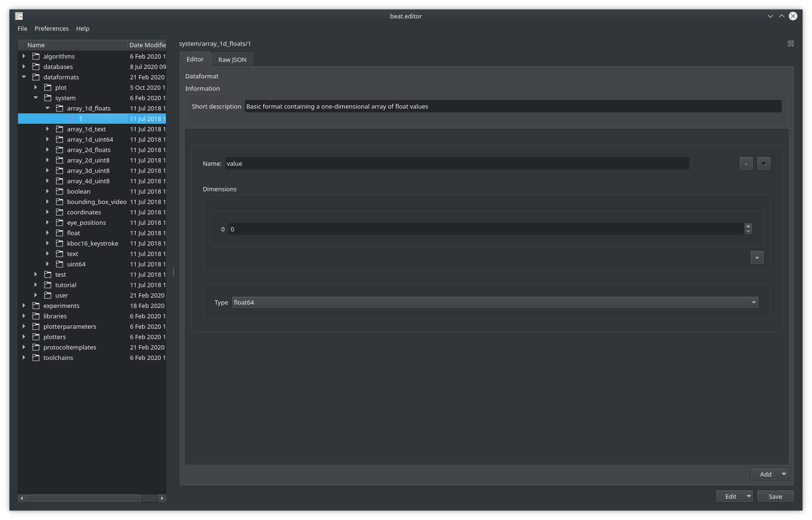Click the X dismiss icon above the editor panel

791,43
